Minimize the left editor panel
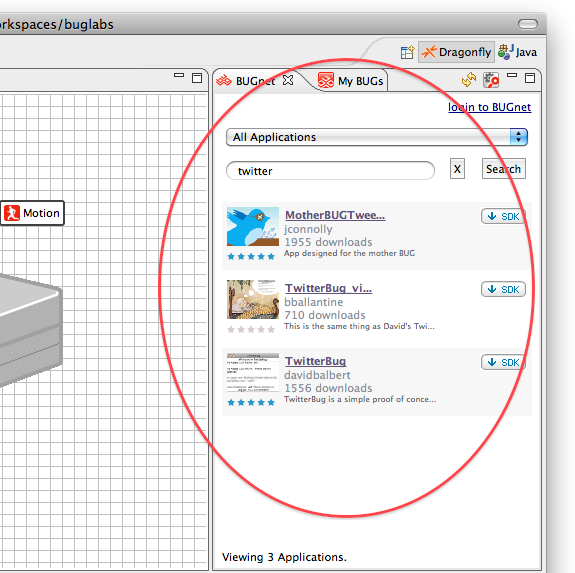 click(x=179, y=75)
